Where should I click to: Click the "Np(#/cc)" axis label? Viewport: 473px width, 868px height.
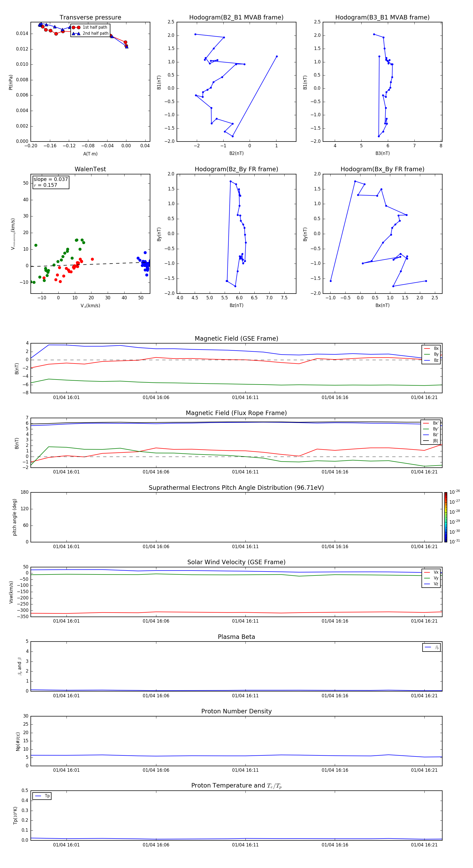pyautogui.click(x=18, y=741)
